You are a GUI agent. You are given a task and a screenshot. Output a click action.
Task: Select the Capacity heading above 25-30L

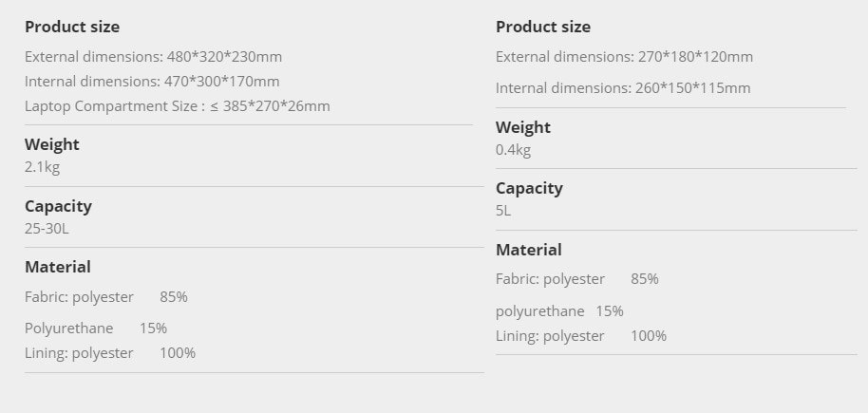[58, 206]
